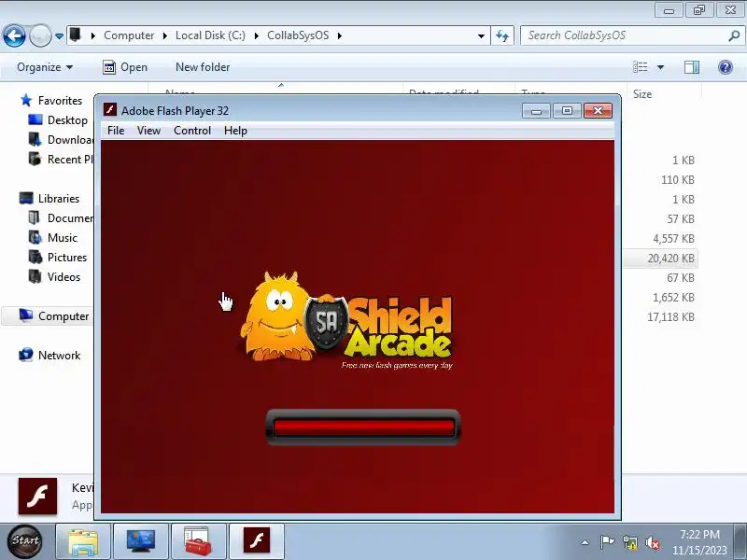Expand arrow after CollabSysOS breadcrumb
Image resolution: width=747 pixels, height=560 pixels.
pos(339,35)
